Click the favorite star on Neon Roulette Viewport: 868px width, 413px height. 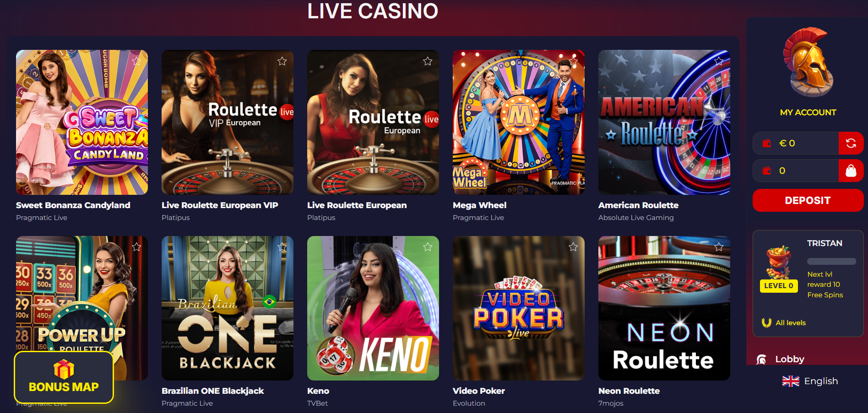click(719, 247)
